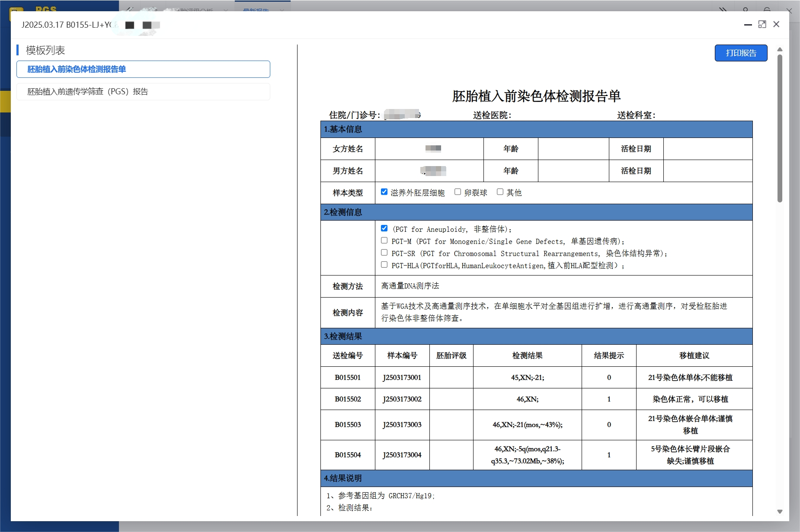This screenshot has width=800, height=532.
Task: Click the 样本类型 label cell
Action: [348, 193]
